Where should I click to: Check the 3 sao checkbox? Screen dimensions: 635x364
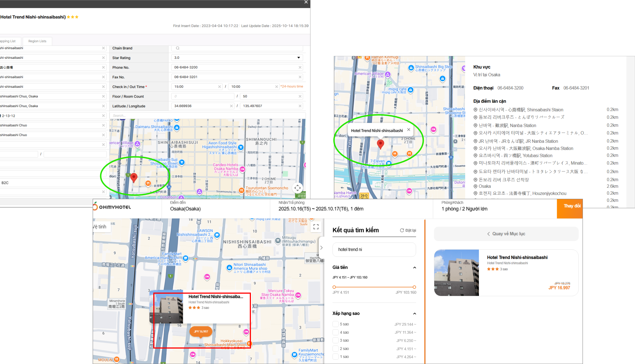click(x=335, y=340)
